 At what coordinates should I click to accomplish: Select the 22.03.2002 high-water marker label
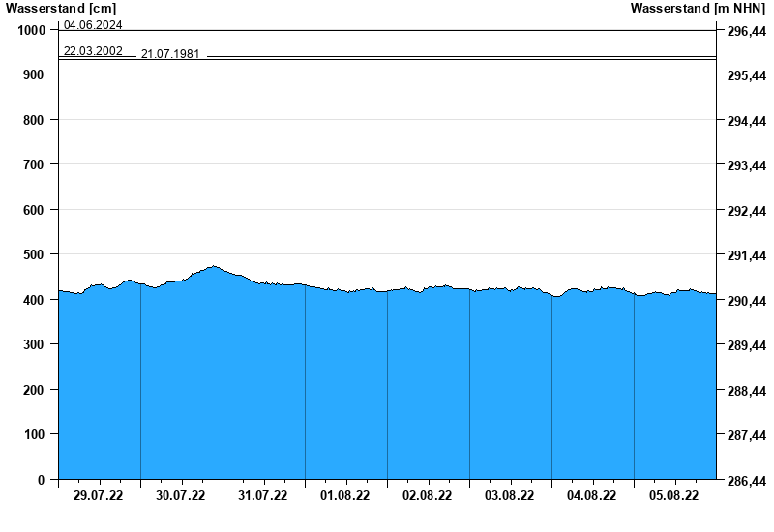[93, 51]
